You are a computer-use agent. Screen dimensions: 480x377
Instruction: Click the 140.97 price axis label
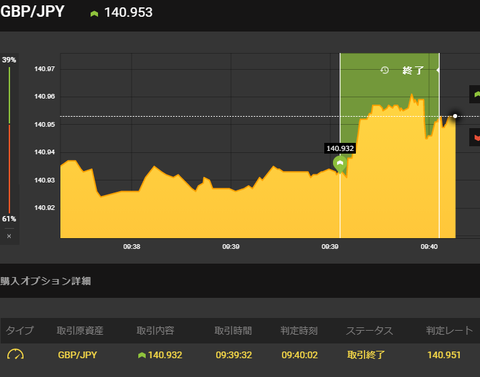click(44, 69)
